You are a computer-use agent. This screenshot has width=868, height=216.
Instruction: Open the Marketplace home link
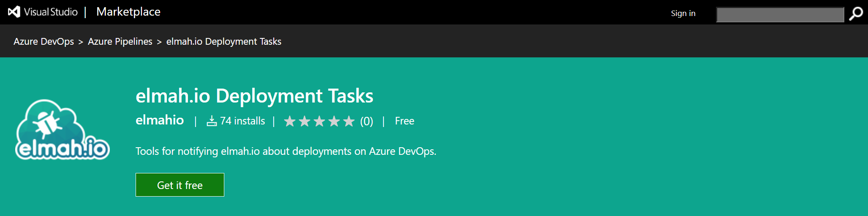click(x=128, y=12)
